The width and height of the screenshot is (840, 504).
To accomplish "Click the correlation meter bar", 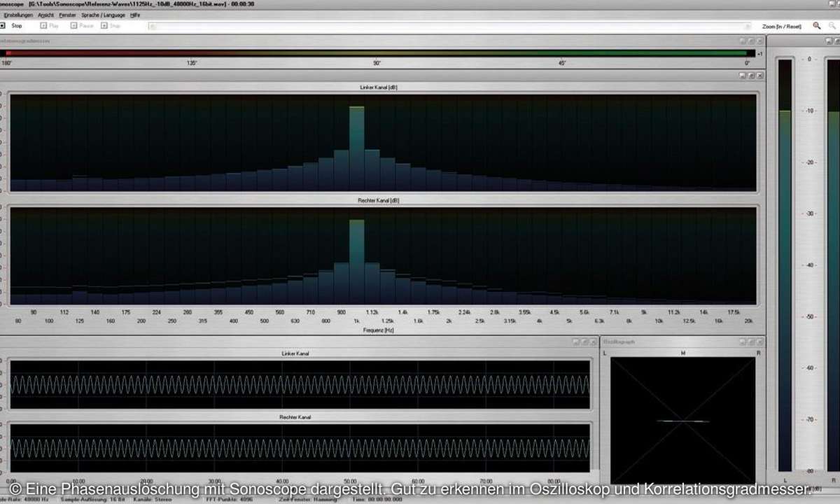I will (378, 53).
